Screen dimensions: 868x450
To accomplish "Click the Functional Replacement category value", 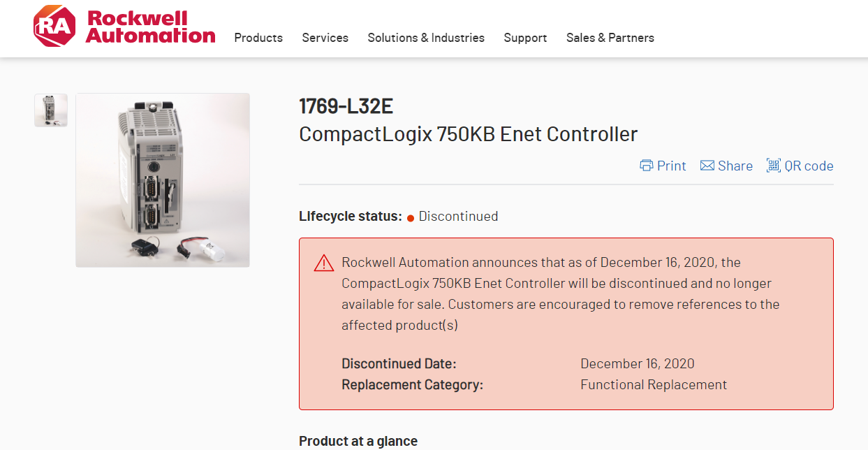I will point(654,384).
